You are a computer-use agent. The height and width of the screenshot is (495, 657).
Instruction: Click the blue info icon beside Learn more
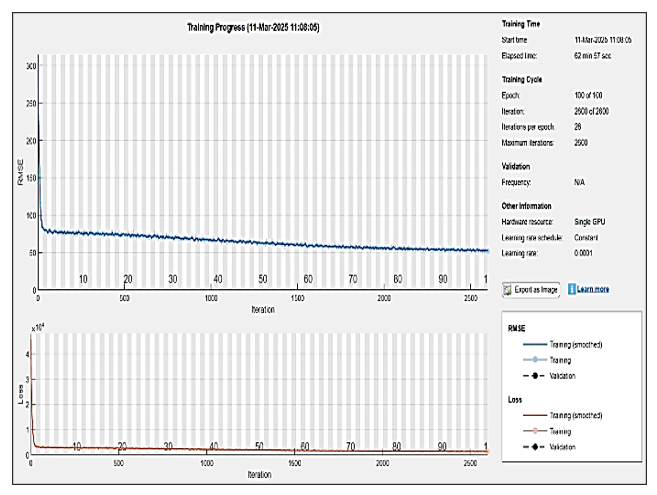(x=571, y=289)
